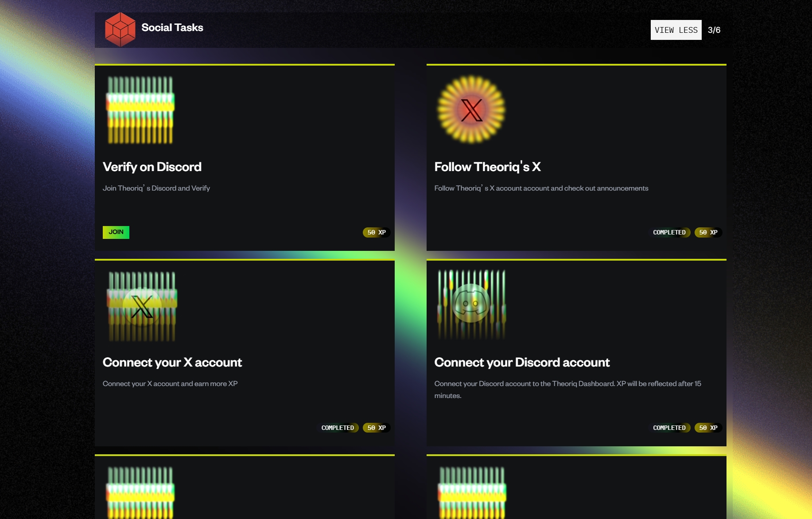Select the Connect your Discord account title
The image size is (812, 519).
point(522,362)
